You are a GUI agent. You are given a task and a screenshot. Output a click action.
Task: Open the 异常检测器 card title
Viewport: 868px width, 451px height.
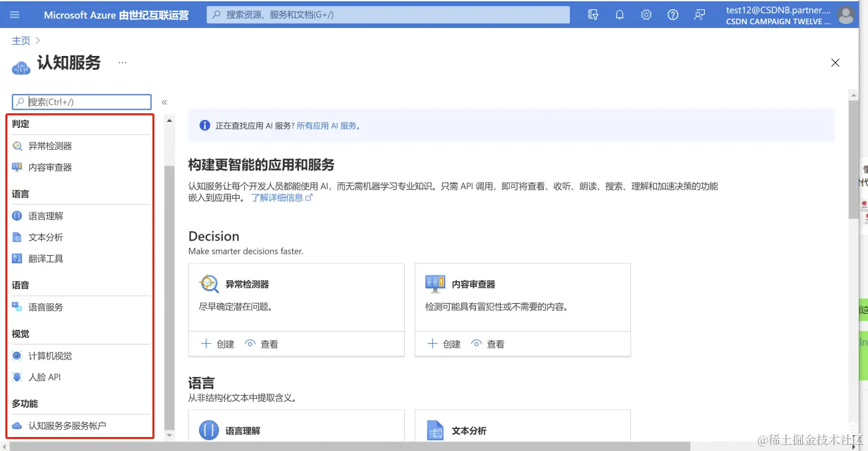[247, 284]
